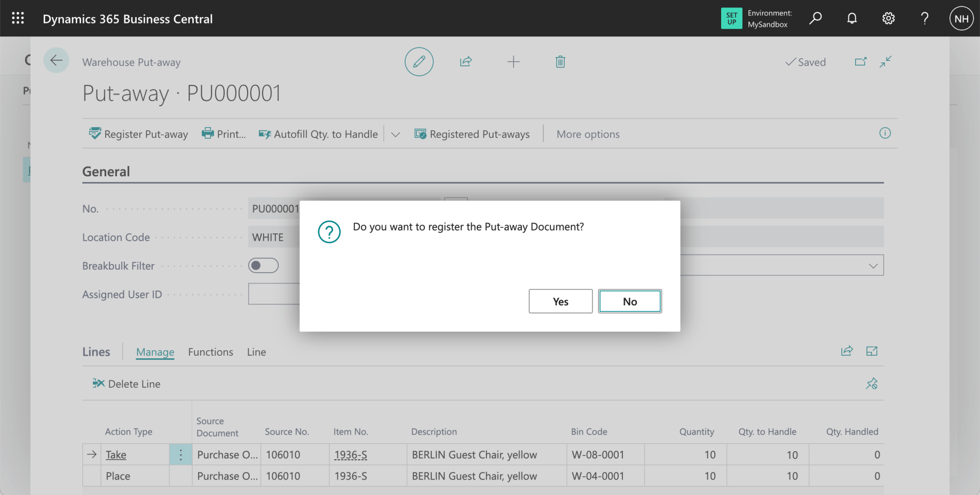
Task: Open row options for the Take line
Action: tap(180, 454)
